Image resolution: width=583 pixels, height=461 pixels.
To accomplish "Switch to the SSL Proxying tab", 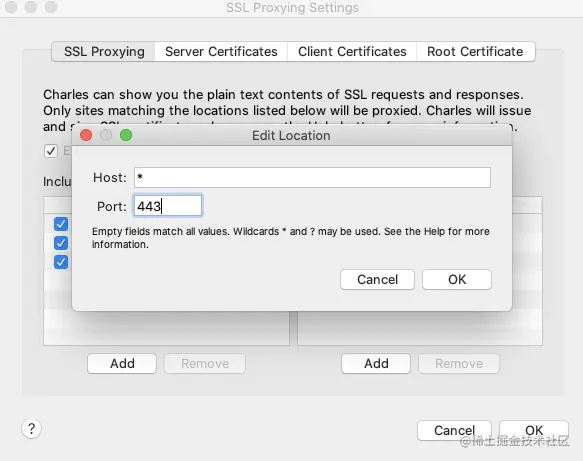I will click(104, 51).
